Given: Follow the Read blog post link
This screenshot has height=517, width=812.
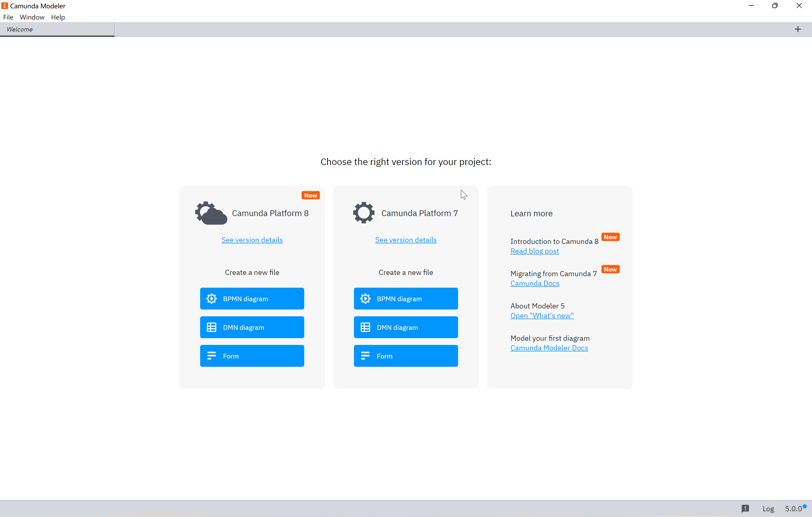Looking at the screenshot, I should [x=535, y=251].
